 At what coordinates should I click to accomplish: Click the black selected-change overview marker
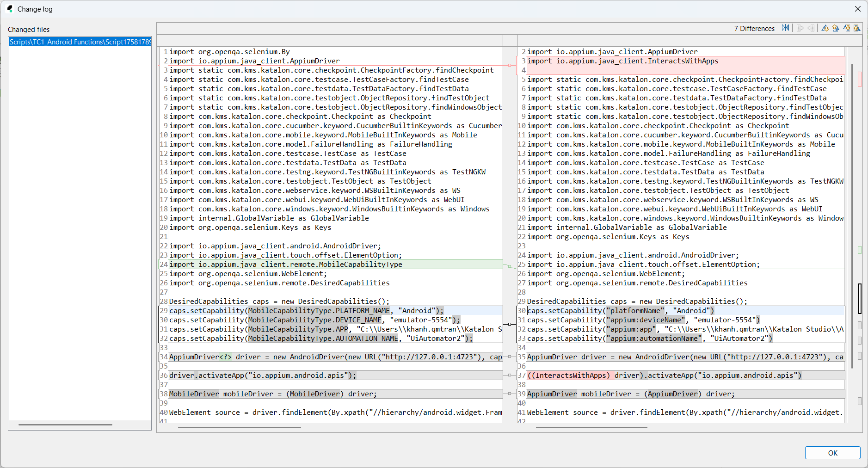coord(860,299)
